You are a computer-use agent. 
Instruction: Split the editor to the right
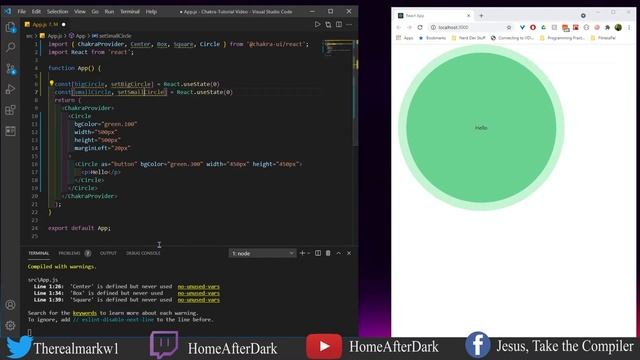[339, 24]
